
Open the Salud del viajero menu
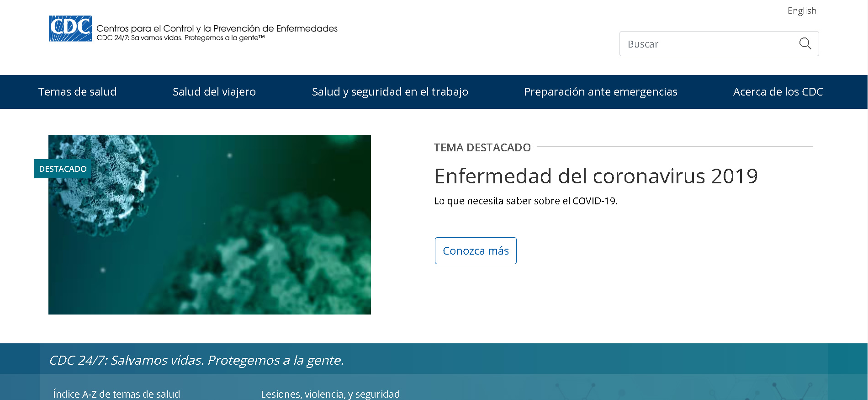[x=214, y=92]
